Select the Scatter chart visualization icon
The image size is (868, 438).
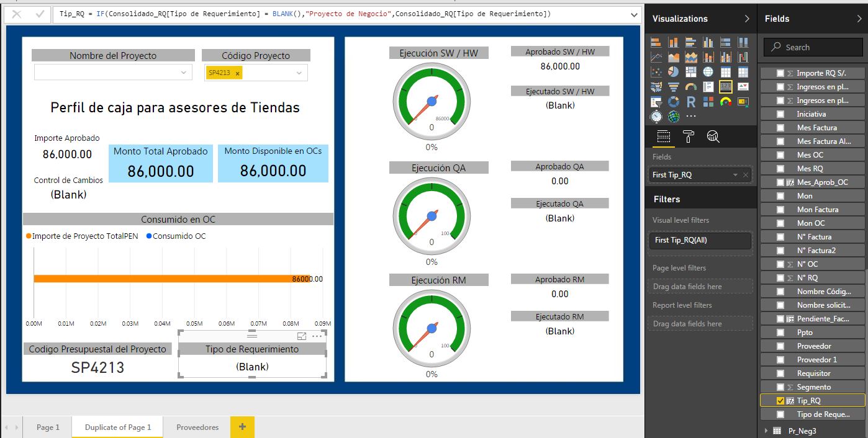pos(656,72)
